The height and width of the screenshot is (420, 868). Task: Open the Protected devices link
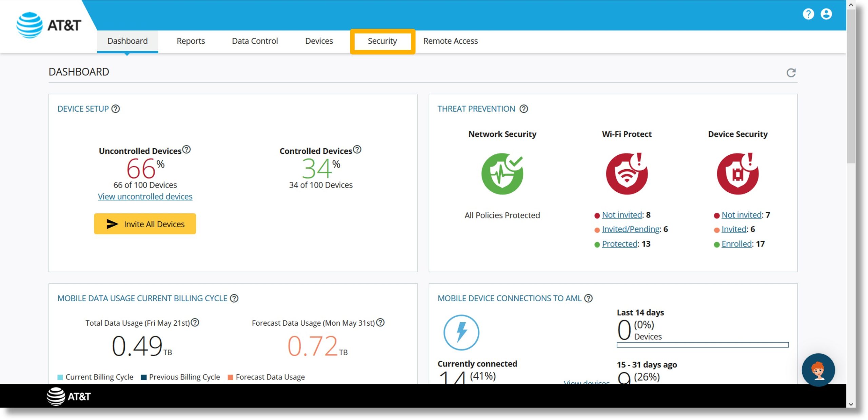620,244
